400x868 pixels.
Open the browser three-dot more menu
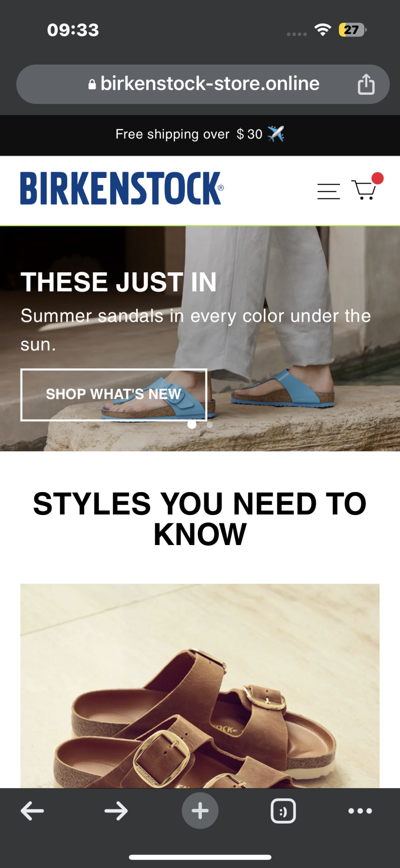click(x=360, y=811)
